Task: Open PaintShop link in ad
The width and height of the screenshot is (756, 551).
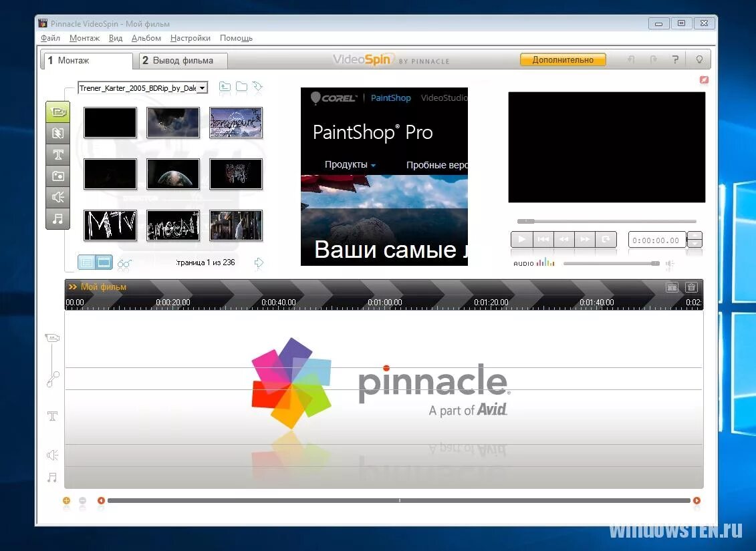Action: (390, 98)
